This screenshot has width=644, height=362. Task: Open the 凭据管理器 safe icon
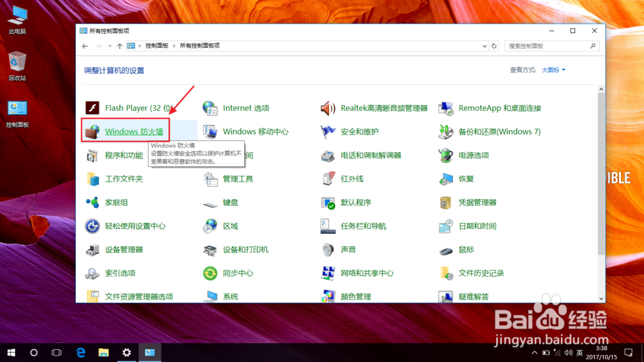tap(446, 202)
